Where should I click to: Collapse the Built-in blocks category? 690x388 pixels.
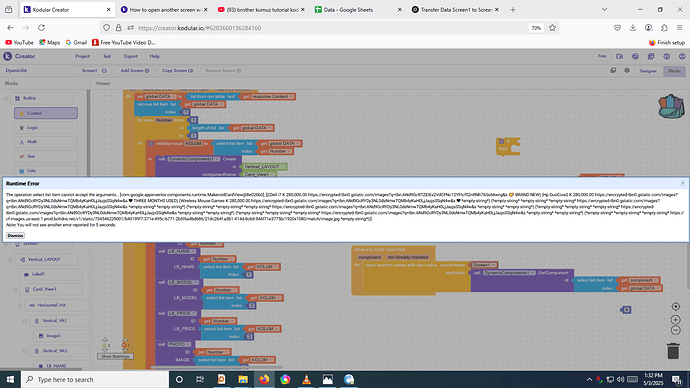pos(6,99)
